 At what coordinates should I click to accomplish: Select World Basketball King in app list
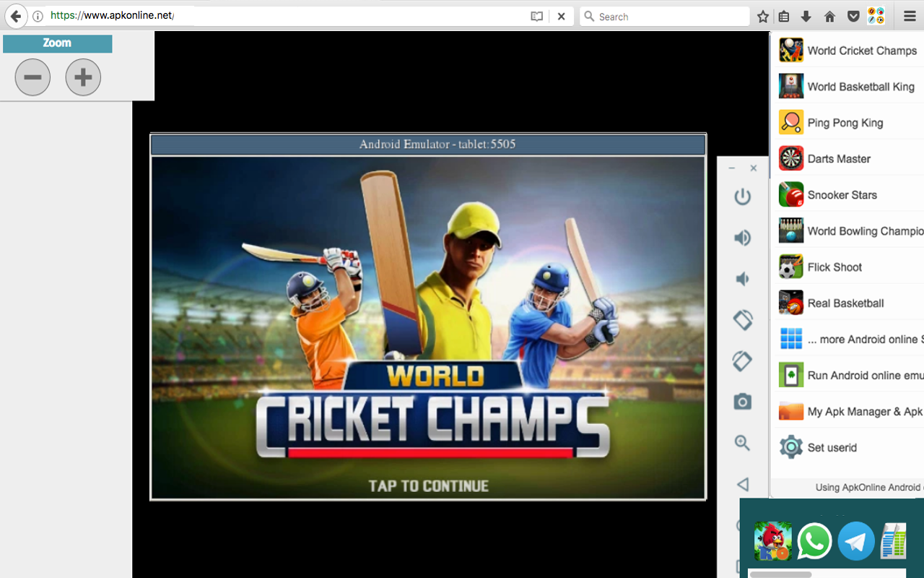pyautogui.click(x=861, y=87)
